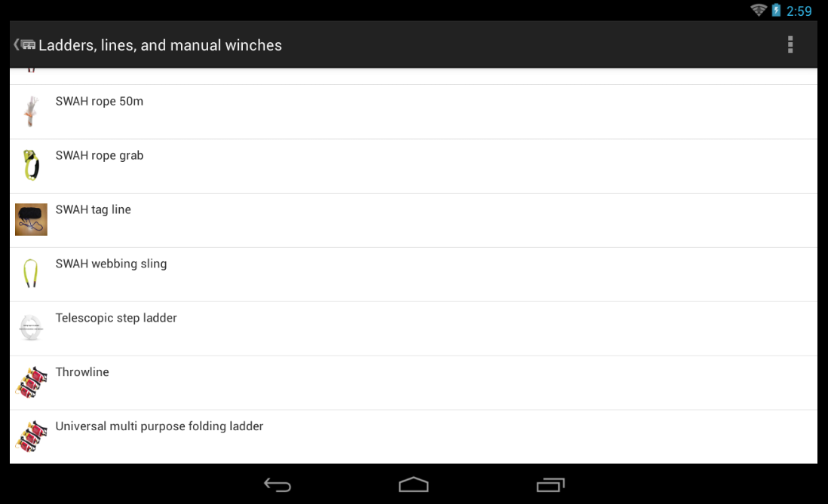This screenshot has width=828, height=504.
Task: Tap the Ladders, lines, and manual winches title
Action: [160, 45]
